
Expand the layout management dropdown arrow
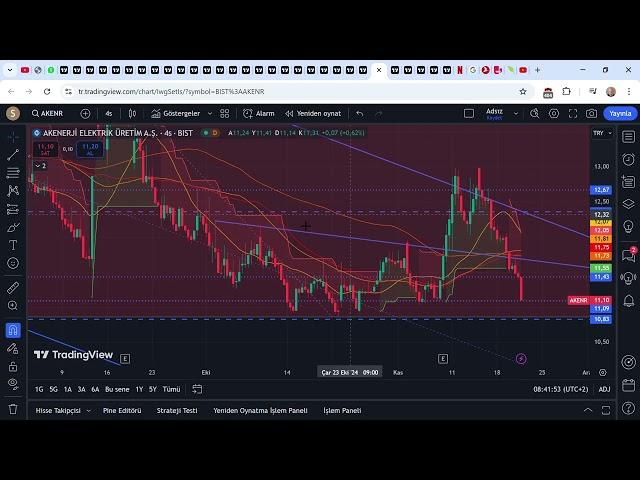[x=516, y=113]
